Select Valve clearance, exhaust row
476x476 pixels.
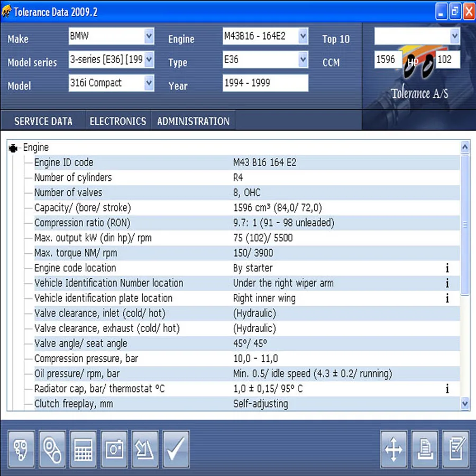point(247,328)
